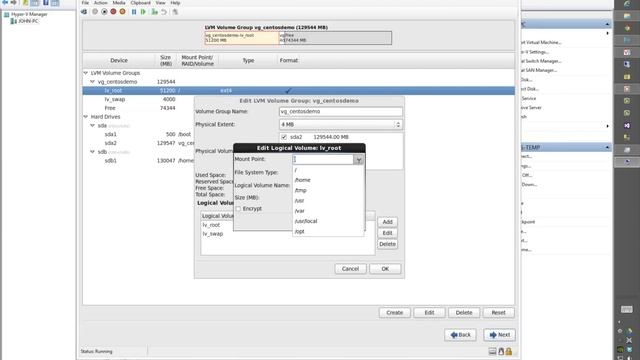Select the sdb1 row in device tree
This screenshot has width=640, height=360.
click(x=298, y=161)
